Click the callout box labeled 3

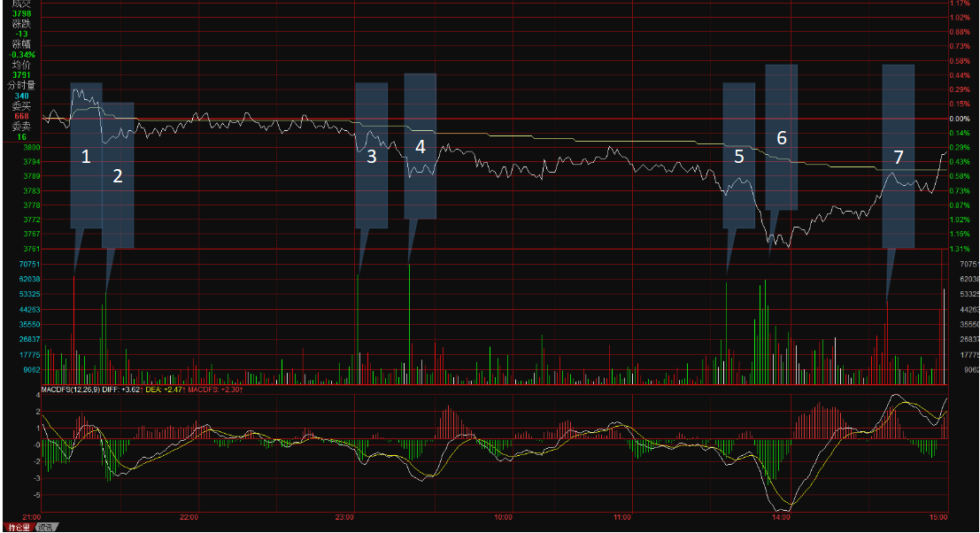point(371,156)
